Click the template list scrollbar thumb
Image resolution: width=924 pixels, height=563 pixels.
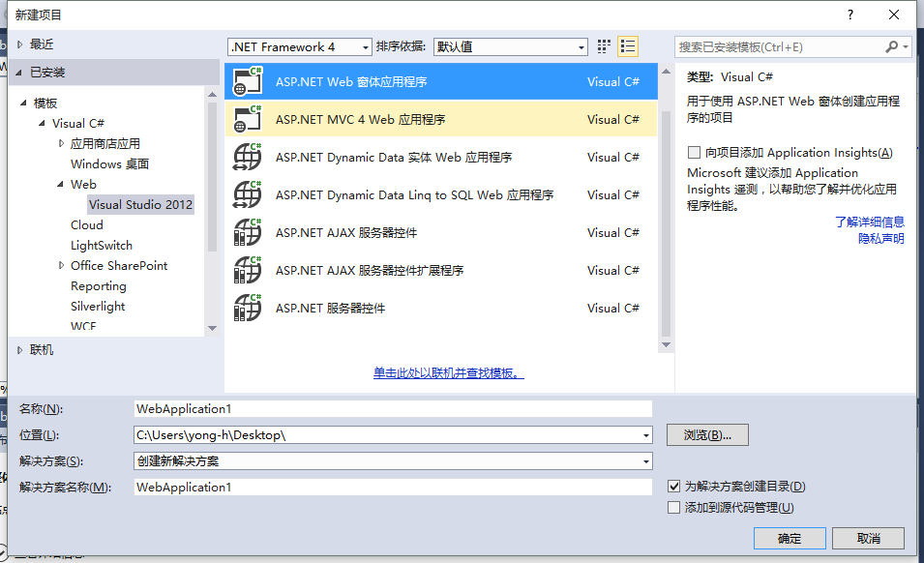pos(667,223)
